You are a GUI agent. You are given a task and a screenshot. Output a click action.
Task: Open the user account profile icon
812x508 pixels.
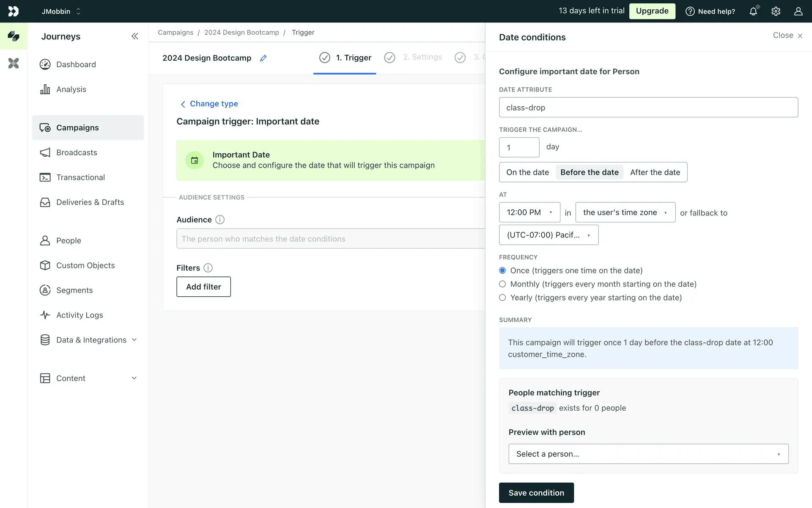pos(798,11)
